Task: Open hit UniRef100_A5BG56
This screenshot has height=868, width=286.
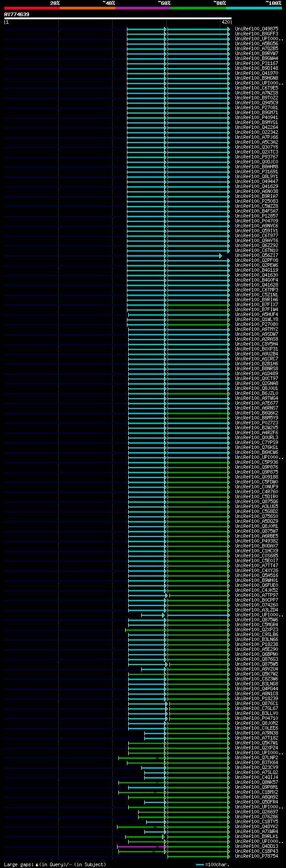Action: (257, 44)
